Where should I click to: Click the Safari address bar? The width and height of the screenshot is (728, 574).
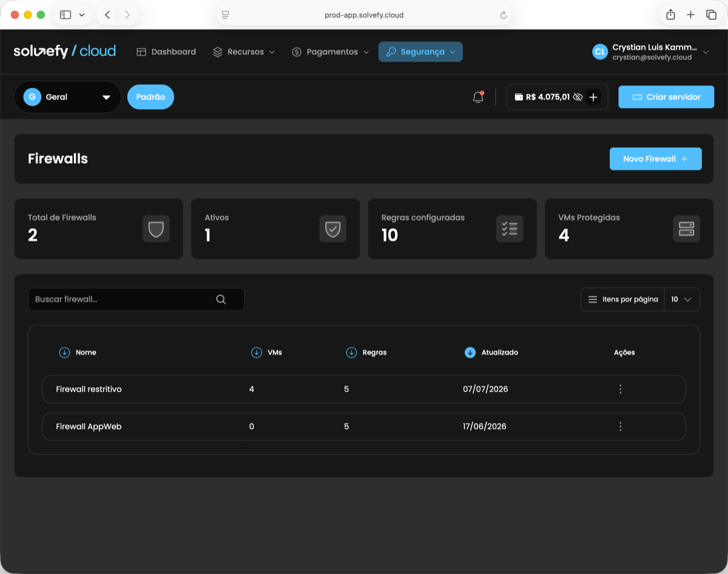(364, 15)
